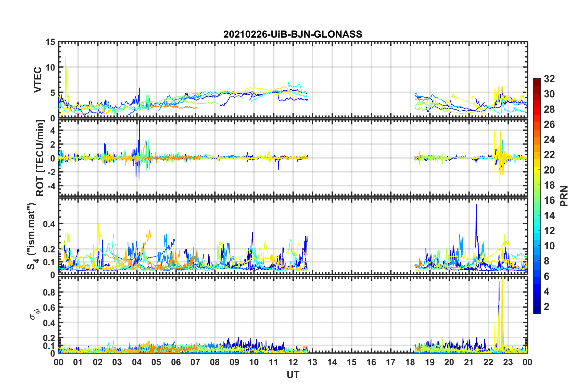The height and width of the screenshot is (392, 586).
Task: Click sigma-phi axis tick label 0.6
Action: point(49,308)
